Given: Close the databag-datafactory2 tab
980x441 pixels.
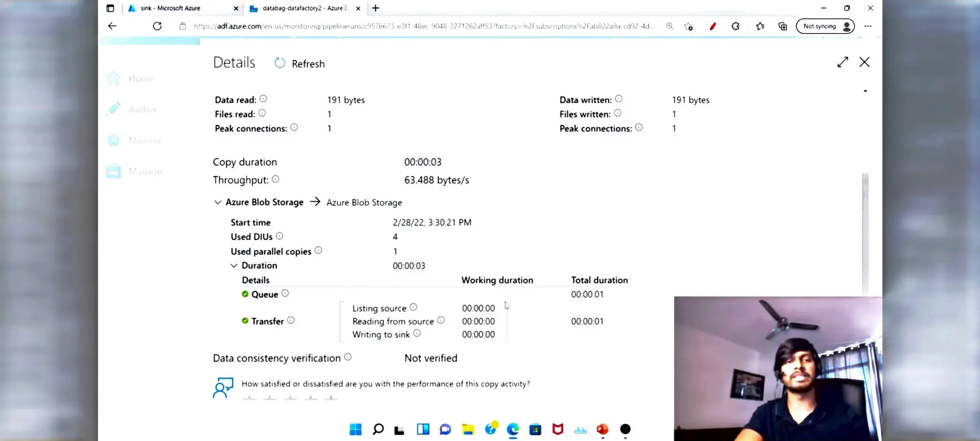Looking at the screenshot, I should [358, 8].
